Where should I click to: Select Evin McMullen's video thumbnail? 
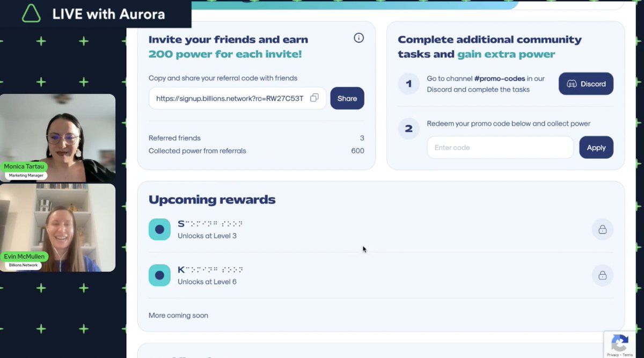coord(57,228)
